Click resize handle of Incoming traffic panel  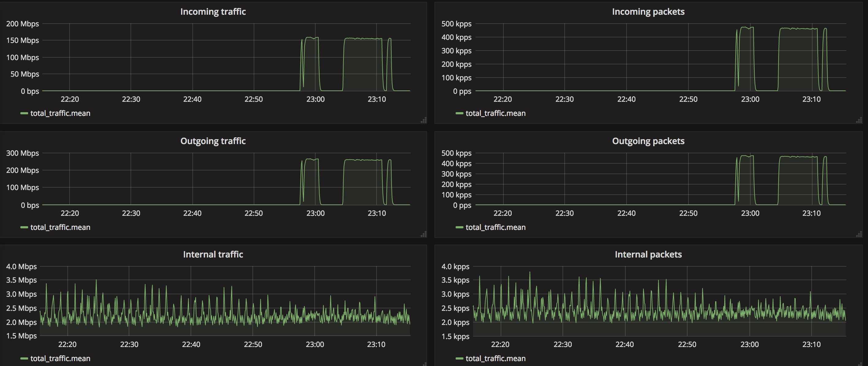424,120
